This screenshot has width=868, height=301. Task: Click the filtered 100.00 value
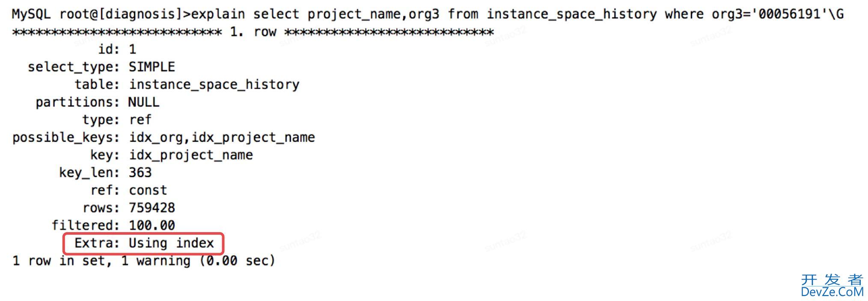152,225
